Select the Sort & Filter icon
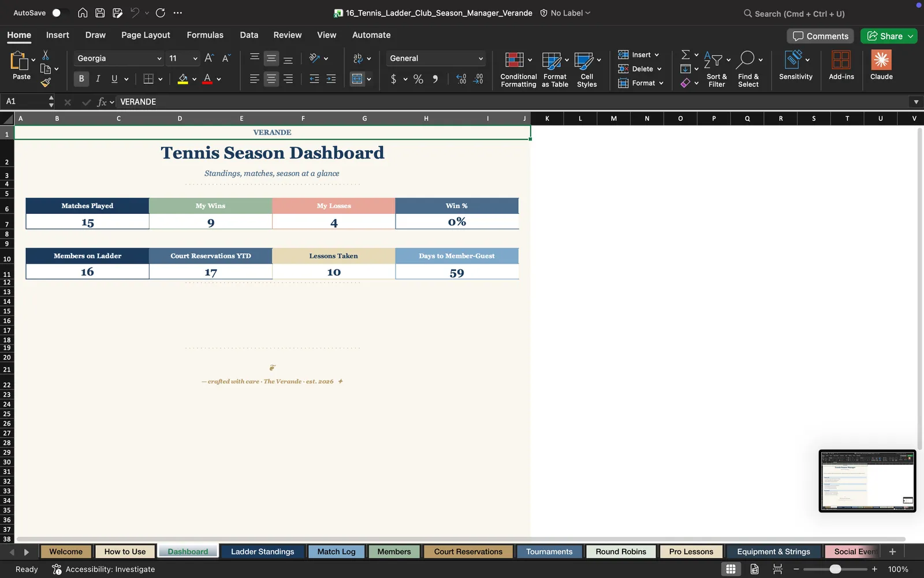 [713, 60]
